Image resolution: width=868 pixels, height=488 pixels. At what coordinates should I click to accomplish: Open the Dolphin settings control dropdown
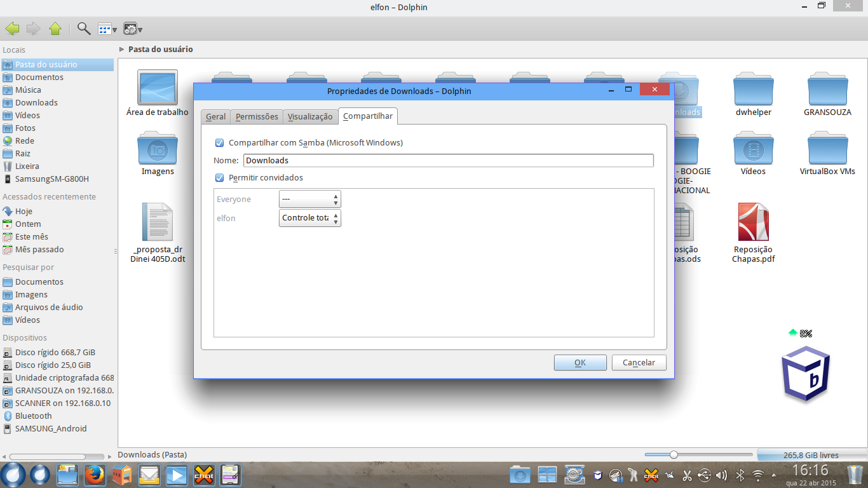coord(132,29)
